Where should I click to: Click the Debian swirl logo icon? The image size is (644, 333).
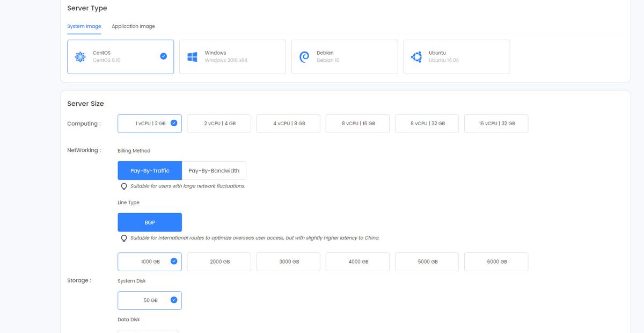click(304, 57)
